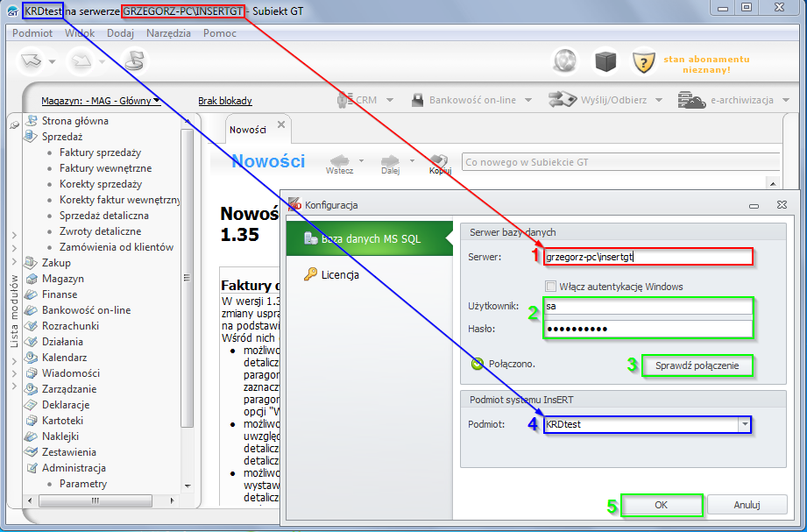This screenshot has height=532, width=807.
Task: Open the Wstecz history dropdown arrow
Action: coord(361,160)
